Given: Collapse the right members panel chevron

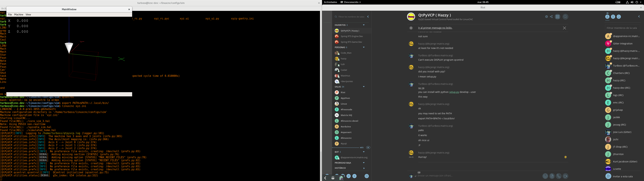Looking at the screenshot, I should tap(639, 16).
